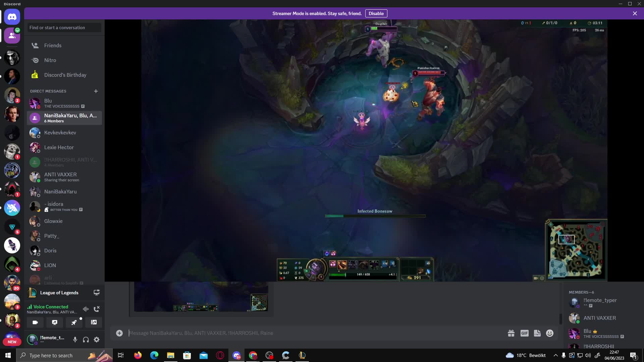
Task: Open DM with ANTI VAXXER sharing screen
Action: tap(64, 177)
